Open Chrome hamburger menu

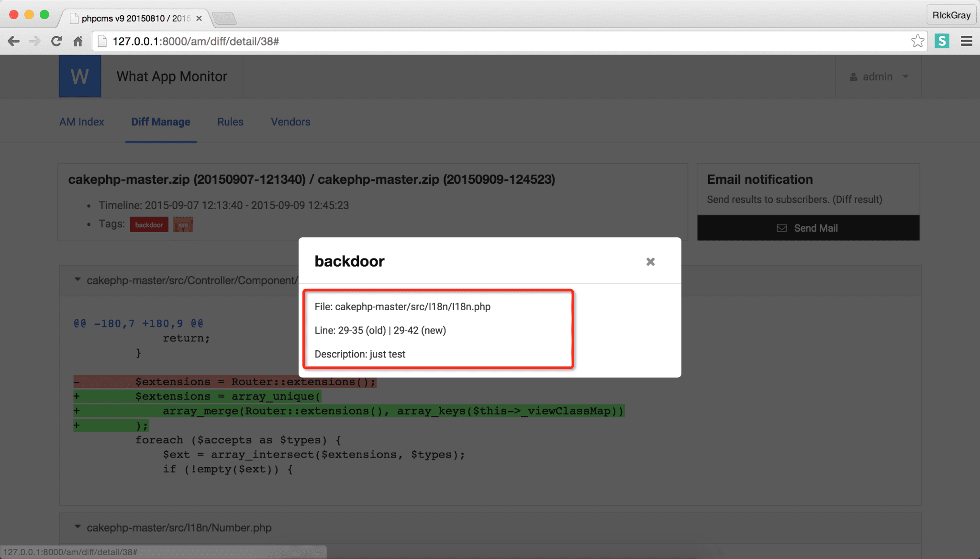[966, 41]
